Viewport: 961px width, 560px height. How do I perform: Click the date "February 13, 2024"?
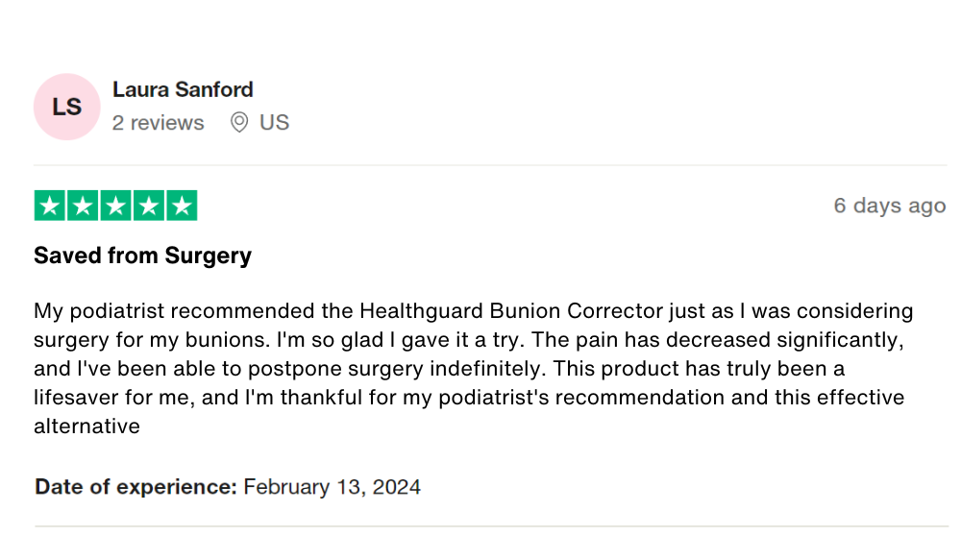coord(332,487)
